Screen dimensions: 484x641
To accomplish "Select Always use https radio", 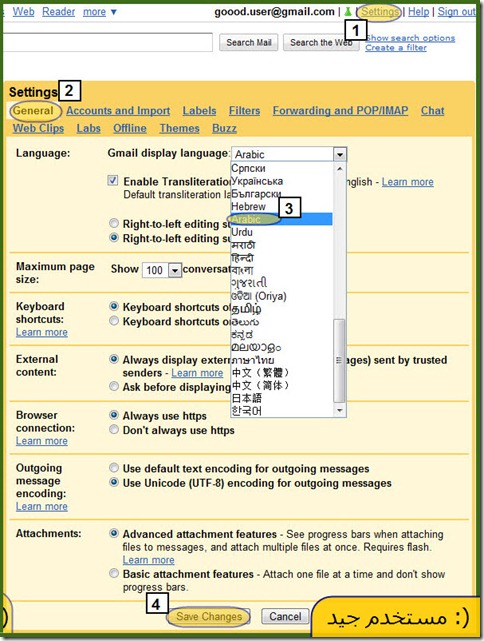I will [114, 415].
